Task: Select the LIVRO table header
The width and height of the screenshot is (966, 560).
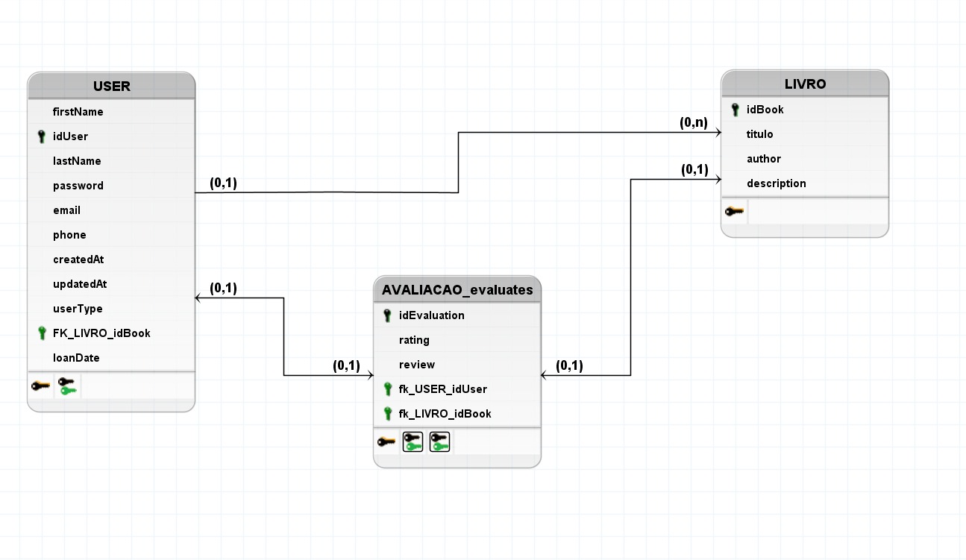Action: click(805, 84)
